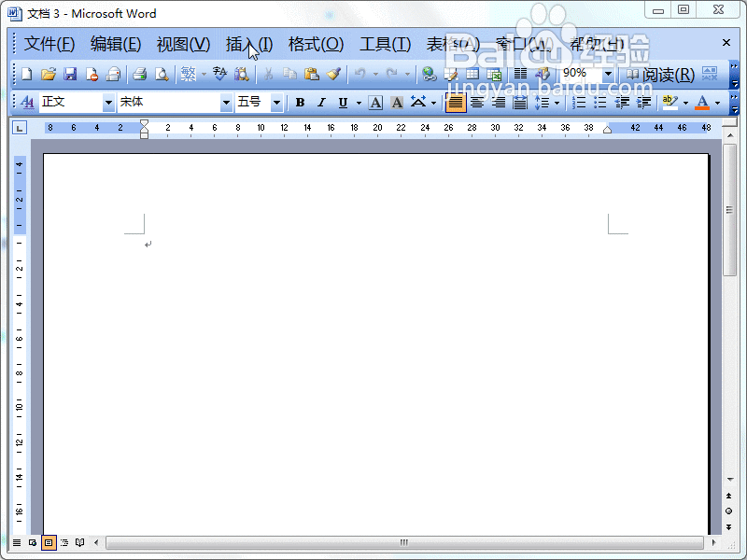Click the Insert Table icon
The image size is (747, 560).
[x=473, y=75]
